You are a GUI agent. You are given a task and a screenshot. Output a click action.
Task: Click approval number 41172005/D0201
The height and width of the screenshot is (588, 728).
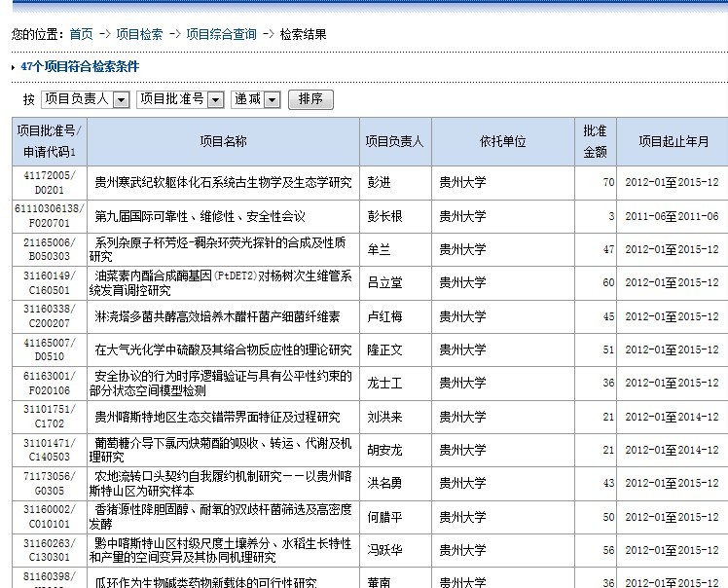[50, 182]
